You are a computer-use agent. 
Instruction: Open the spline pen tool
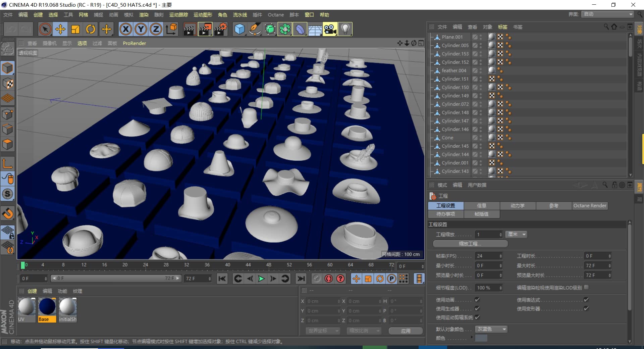[x=255, y=29]
